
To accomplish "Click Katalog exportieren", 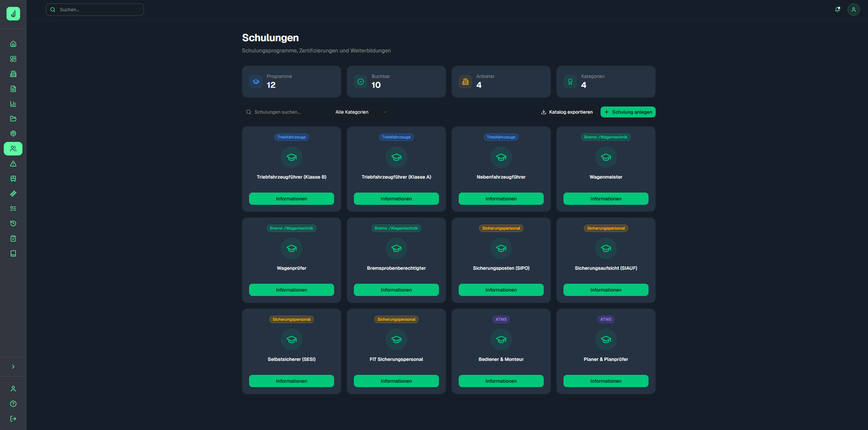I will pyautogui.click(x=567, y=112).
